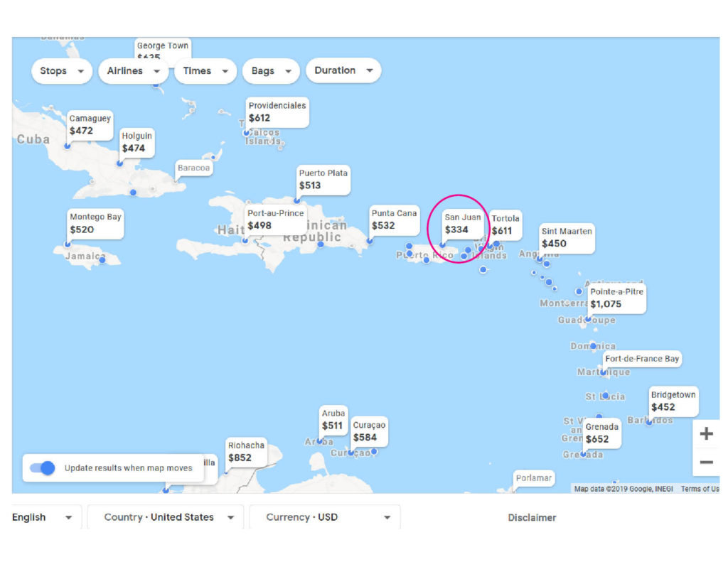Screen dimensions: 728x562
Task: Open Country United States selector
Action: click(168, 517)
